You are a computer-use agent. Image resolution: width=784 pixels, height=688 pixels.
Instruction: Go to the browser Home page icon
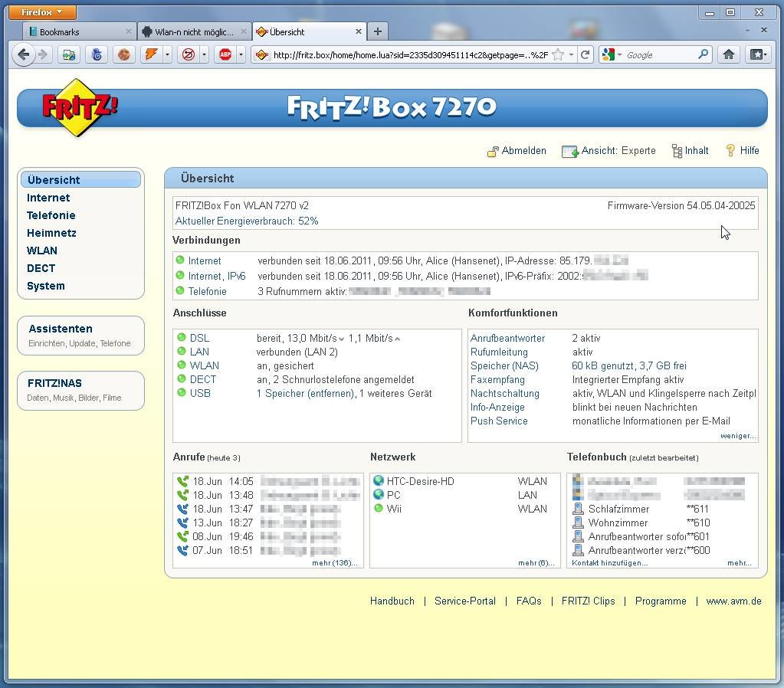click(729, 54)
